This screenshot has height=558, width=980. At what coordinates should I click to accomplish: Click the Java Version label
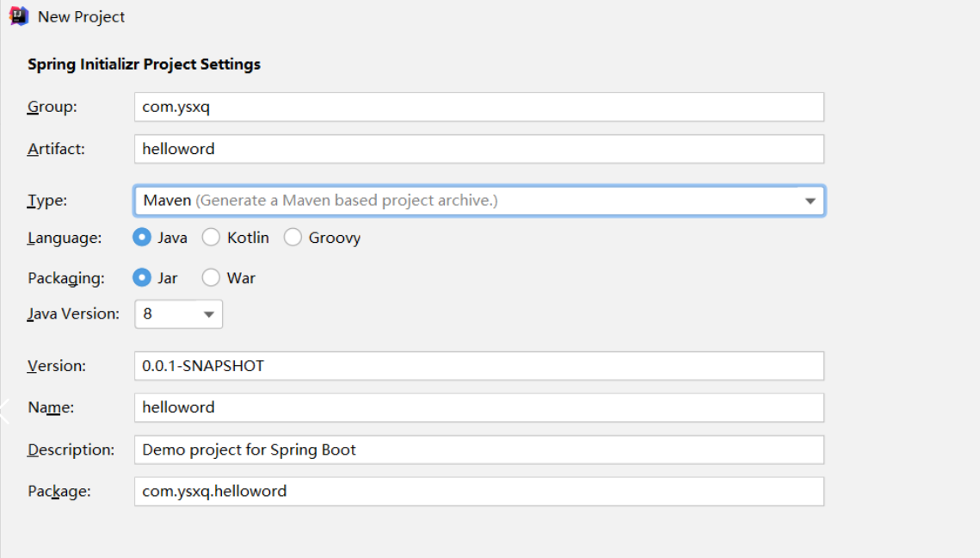(x=73, y=314)
